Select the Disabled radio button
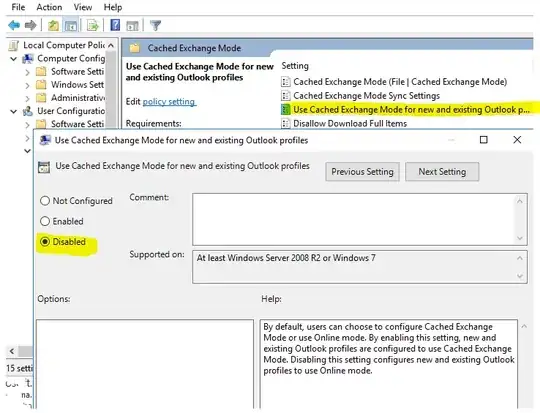 [x=45, y=241]
